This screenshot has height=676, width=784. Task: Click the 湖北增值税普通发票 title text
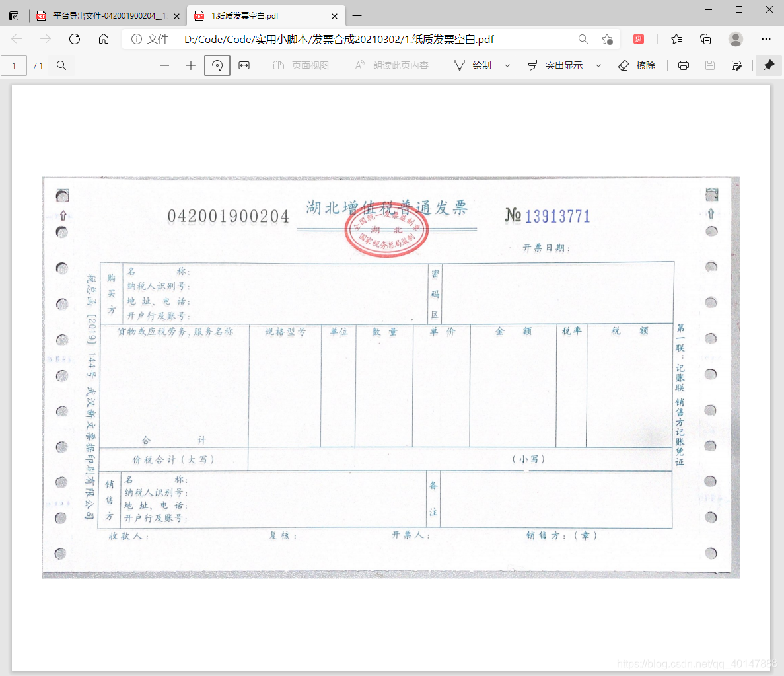click(x=387, y=207)
